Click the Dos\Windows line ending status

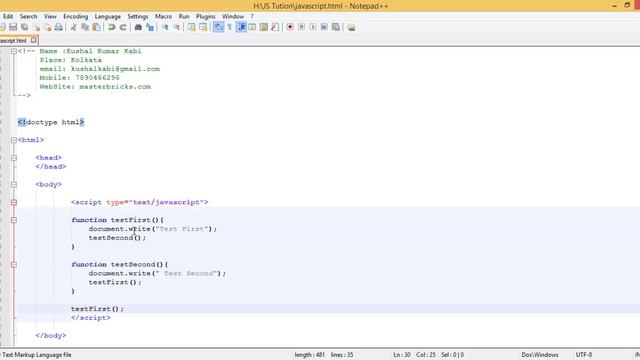540,355
